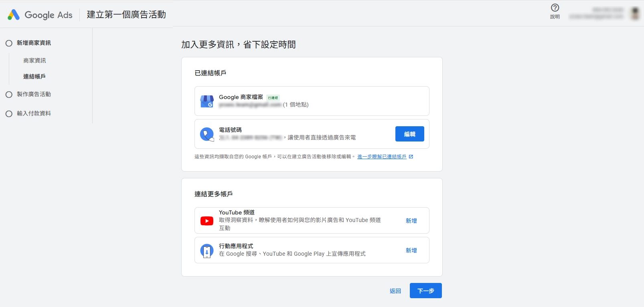This screenshot has height=307, width=644.
Task: Select the 新增商家資訊 step circle
Action: (9, 43)
